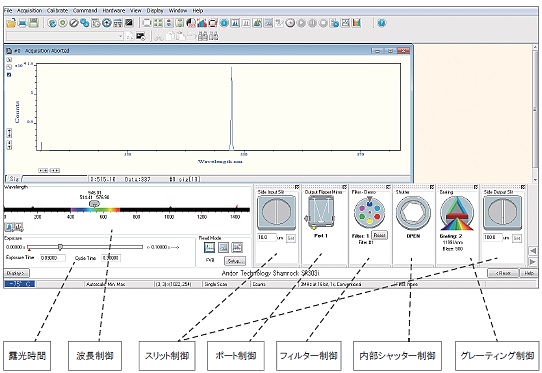Open the Display menu

pyautogui.click(x=155, y=11)
